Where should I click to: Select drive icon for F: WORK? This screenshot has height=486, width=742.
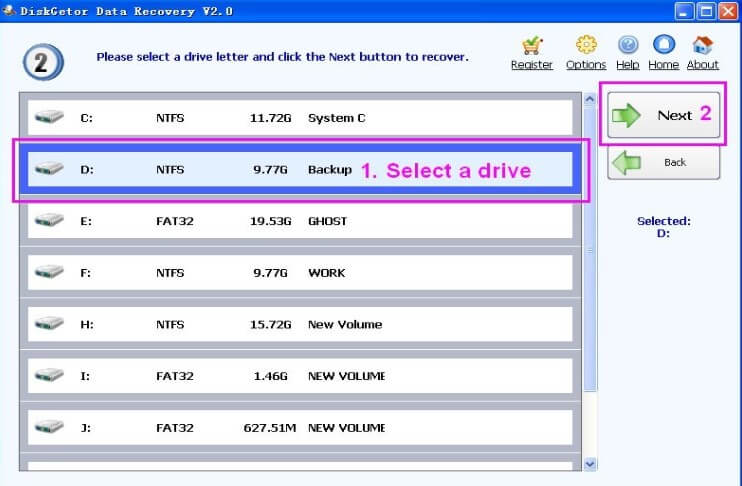point(49,271)
